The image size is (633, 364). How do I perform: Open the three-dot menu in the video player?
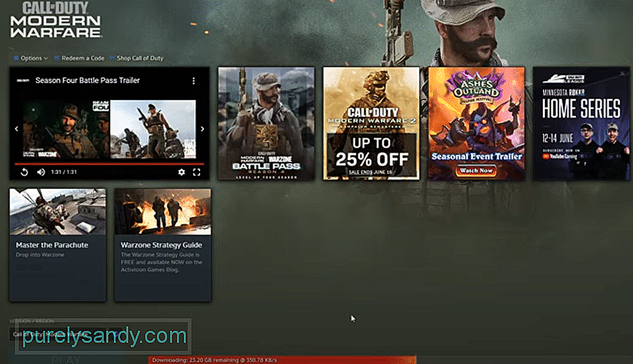click(x=194, y=81)
